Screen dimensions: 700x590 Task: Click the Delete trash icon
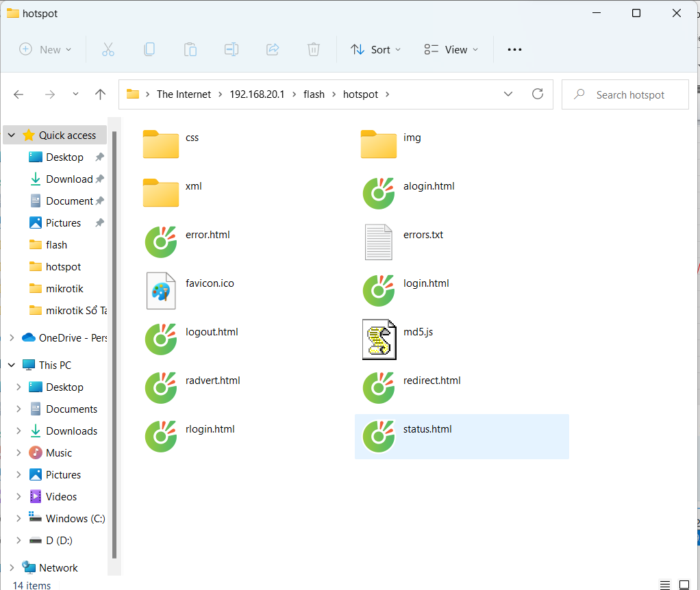coord(313,49)
